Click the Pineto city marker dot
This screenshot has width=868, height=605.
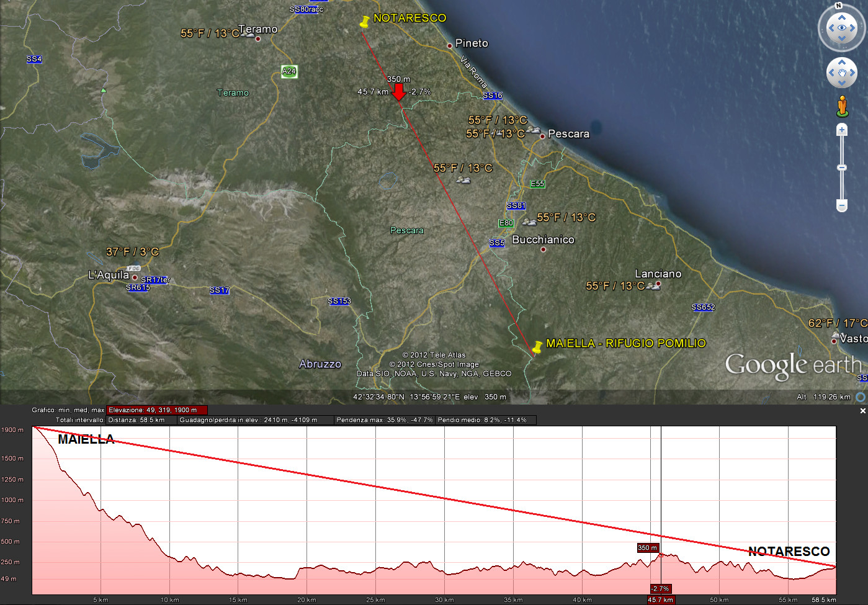coord(450,45)
